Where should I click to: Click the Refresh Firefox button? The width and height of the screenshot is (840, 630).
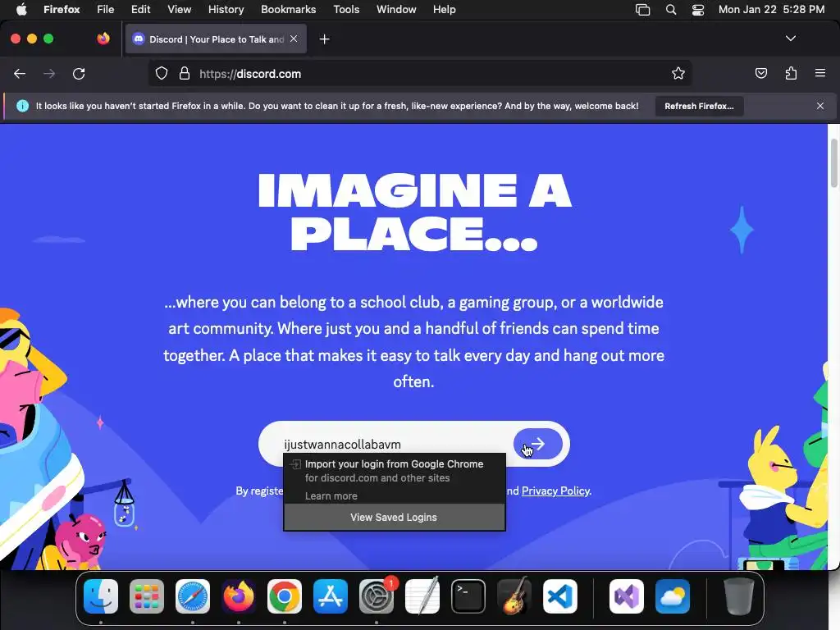(699, 106)
